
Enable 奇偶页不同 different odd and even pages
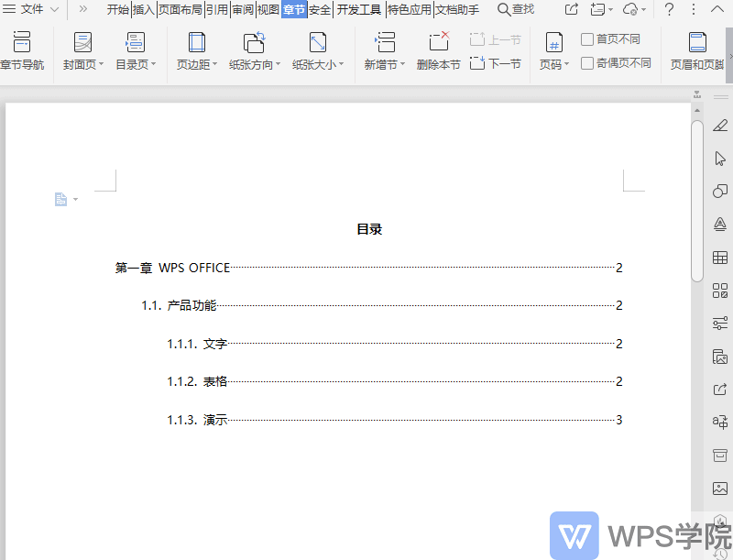[x=616, y=63]
